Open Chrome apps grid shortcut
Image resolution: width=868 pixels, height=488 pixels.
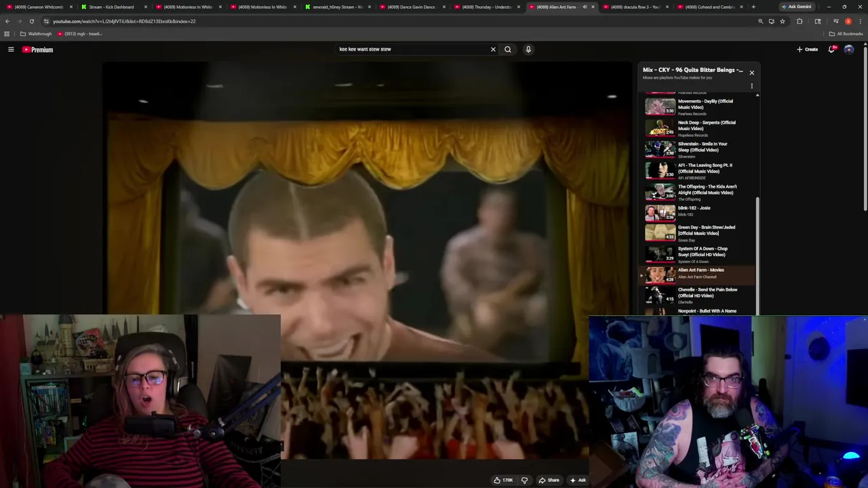click(x=7, y=34)
